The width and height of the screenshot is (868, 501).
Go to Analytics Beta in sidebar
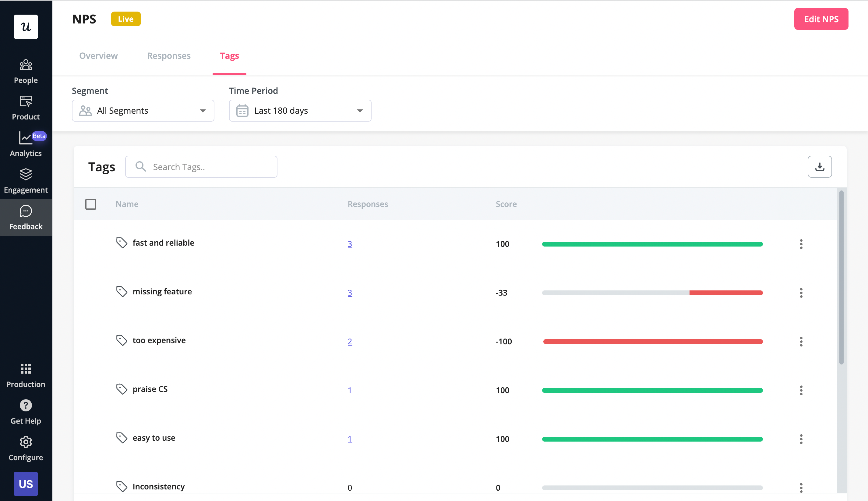[26, 144]
